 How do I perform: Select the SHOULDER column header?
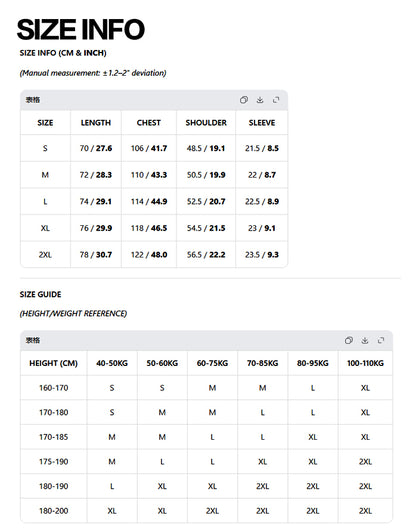point(206,123)
